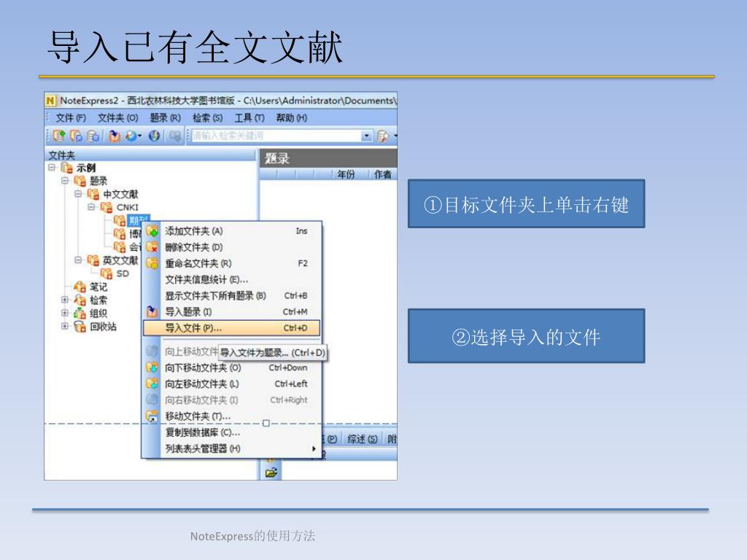This screenshot has height=560, width=747.
Task: Choose 删除文件夹 (D) from context menu
Action: click(233, 247)
